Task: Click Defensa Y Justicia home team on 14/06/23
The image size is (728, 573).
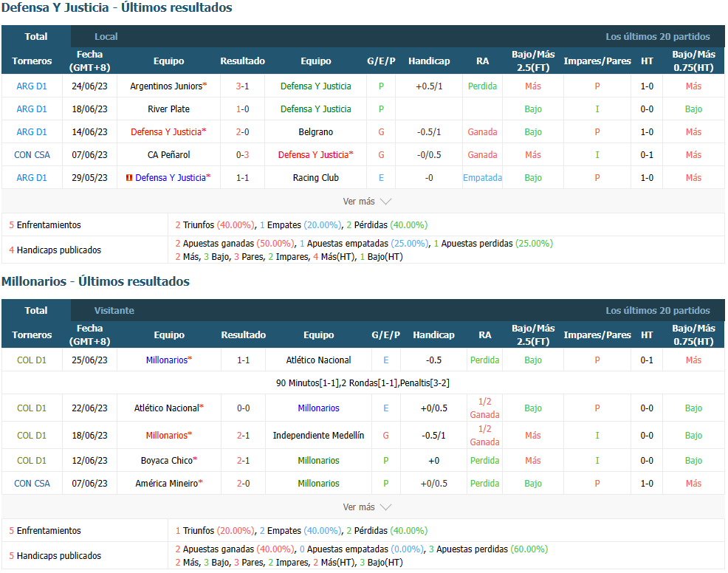Action: (166, 131)
